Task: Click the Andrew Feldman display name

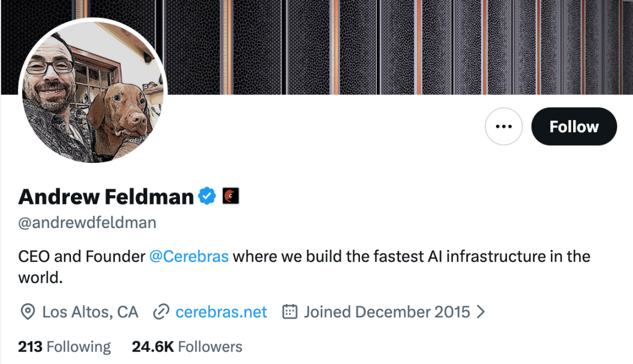Action: click(x=106, y=196)
